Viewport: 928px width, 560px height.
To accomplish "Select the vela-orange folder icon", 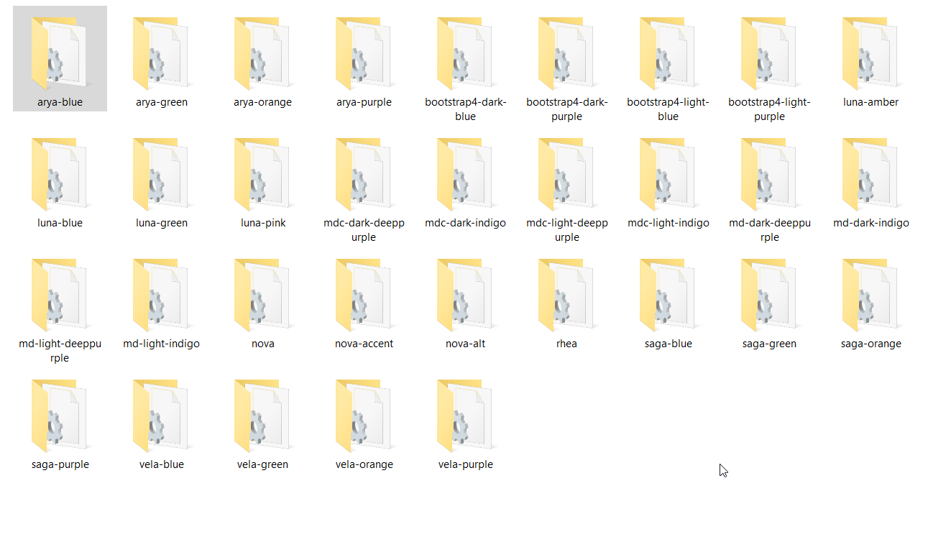I will coord(363,415).
